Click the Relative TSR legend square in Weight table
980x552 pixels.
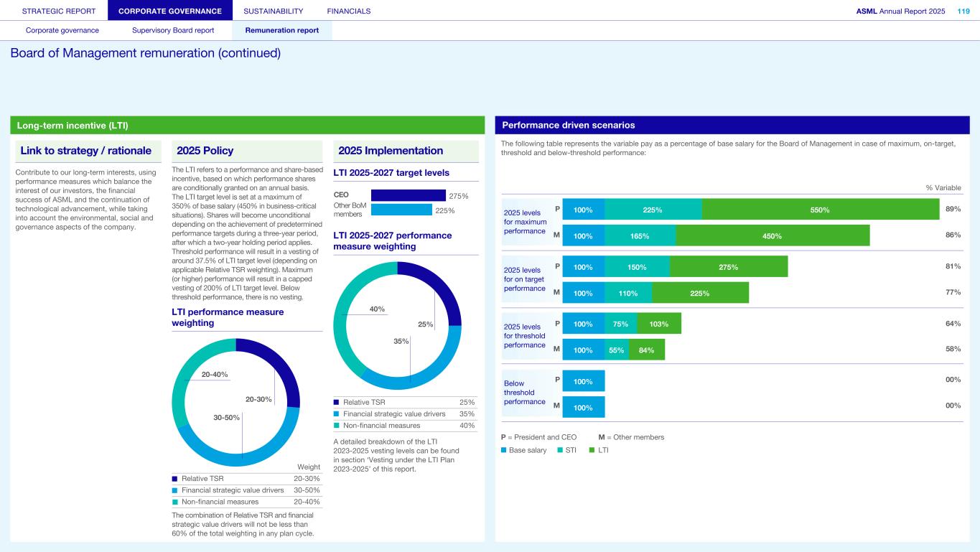(x=175, y=479)
